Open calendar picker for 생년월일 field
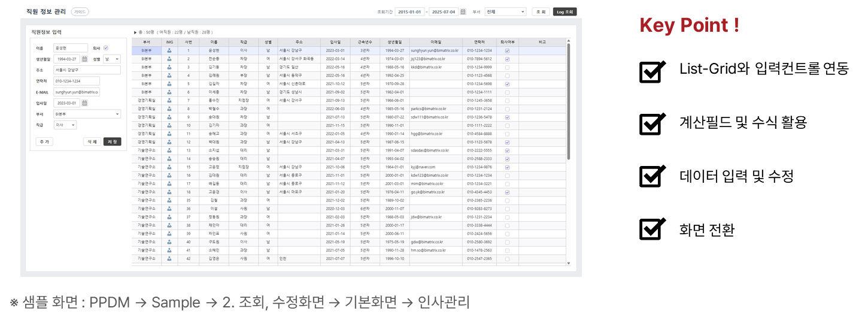The height and width of the screenshot is (320, 868). pyautogui.click(x=84, y=59)
